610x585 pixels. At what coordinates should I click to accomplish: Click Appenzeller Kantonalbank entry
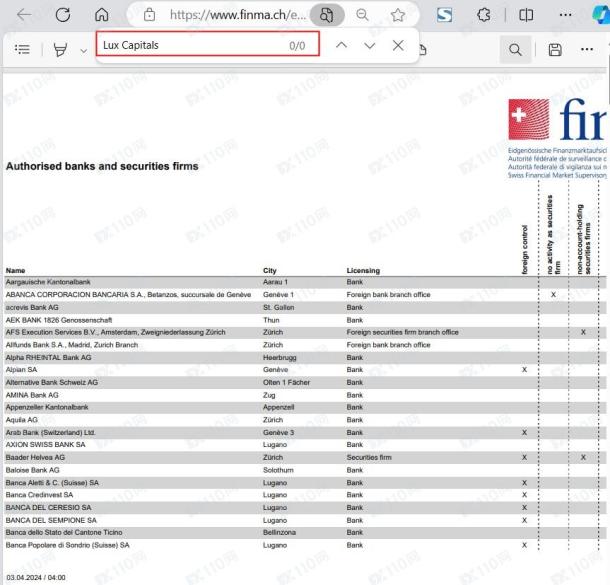point(47,407)
